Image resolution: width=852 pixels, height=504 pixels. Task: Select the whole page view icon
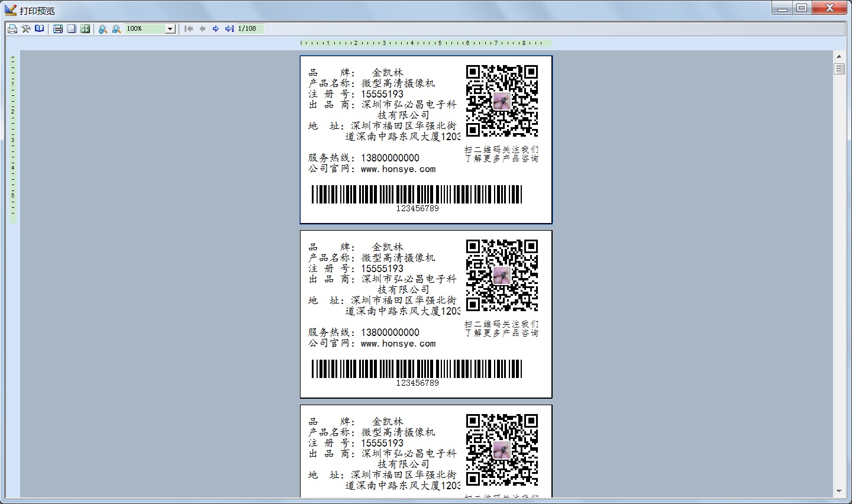coord(72,29)
